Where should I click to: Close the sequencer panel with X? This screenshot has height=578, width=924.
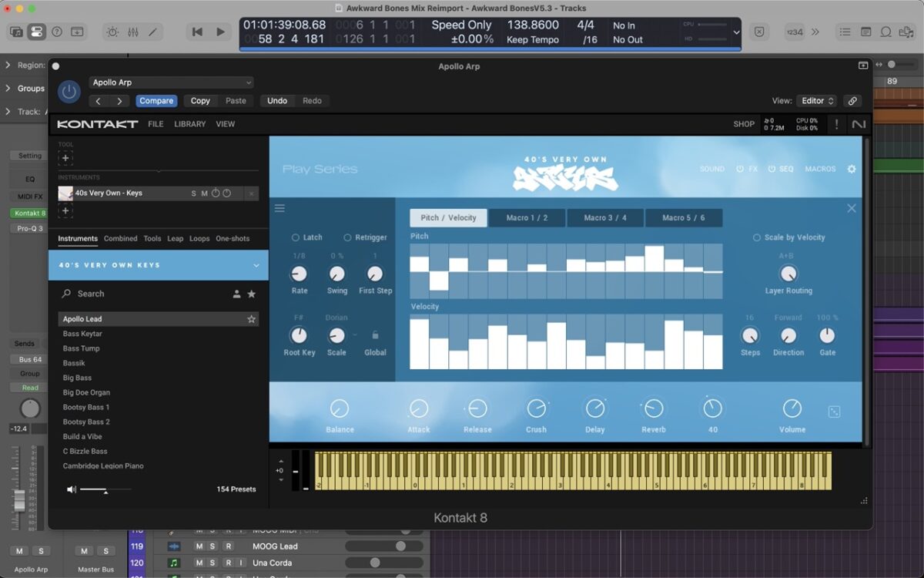pyautogui.click(x=851, y=208)
